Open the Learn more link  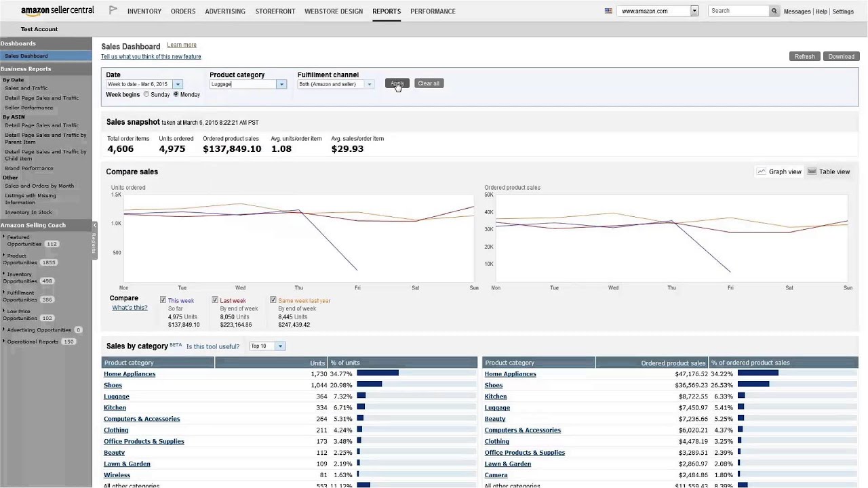182,45
